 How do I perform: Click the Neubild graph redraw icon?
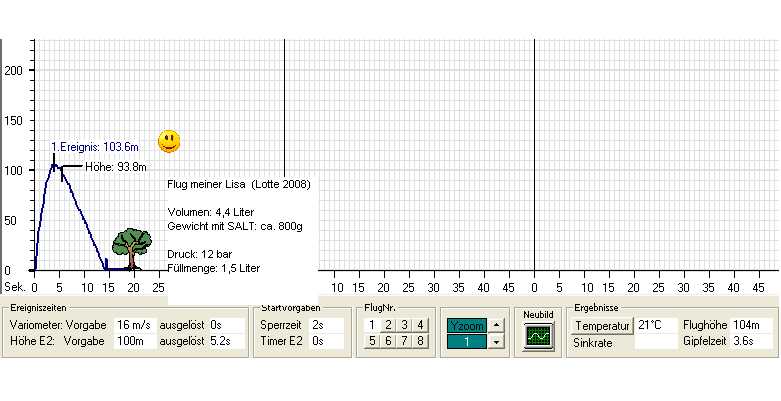(x=539, y=336)
